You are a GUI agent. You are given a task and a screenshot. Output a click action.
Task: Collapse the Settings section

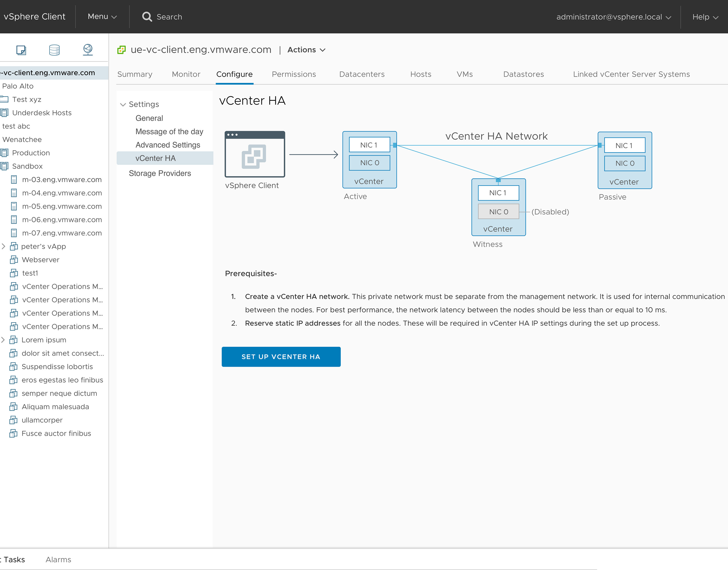coord(123,104)
